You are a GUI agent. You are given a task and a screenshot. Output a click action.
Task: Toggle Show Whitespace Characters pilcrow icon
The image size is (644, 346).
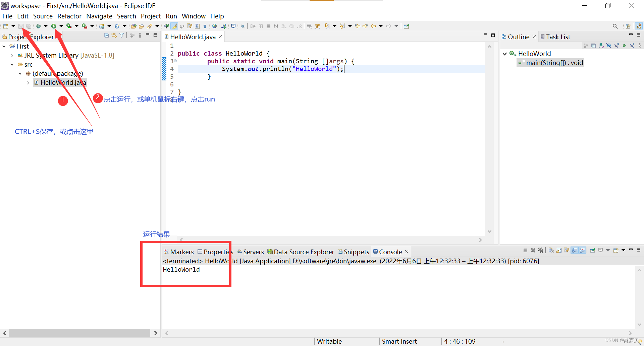205,26
